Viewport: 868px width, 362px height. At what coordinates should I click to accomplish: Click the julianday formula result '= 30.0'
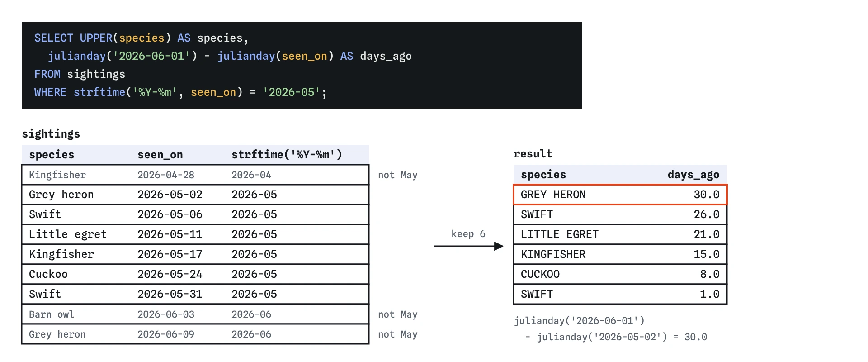tap(690, 337)
